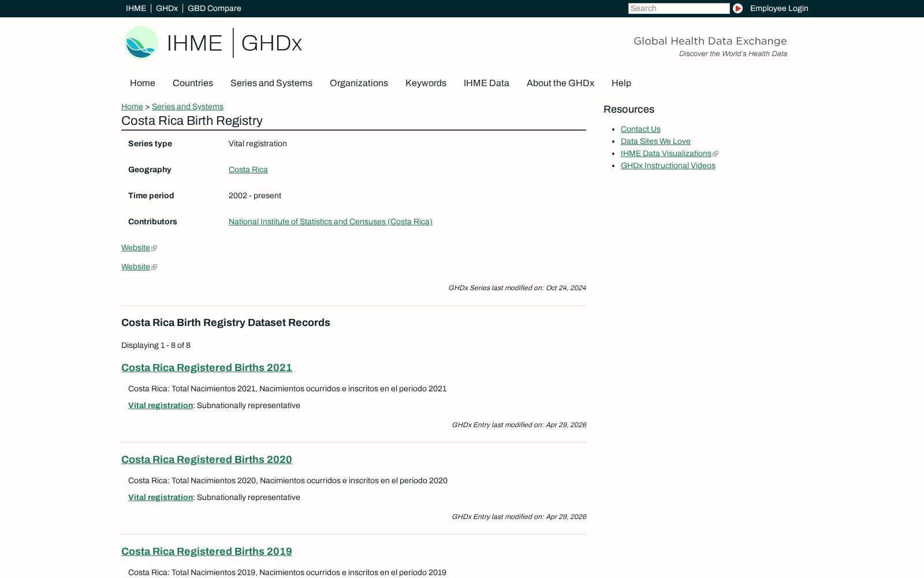Click the GHDx logo text in the header
The image size is (924, 578).
(x=271, y=43)
